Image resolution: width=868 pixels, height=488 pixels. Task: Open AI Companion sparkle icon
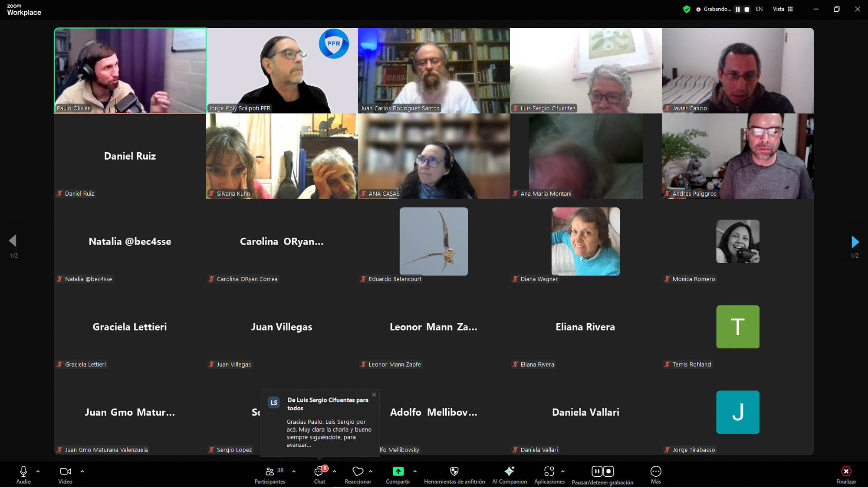510,475
